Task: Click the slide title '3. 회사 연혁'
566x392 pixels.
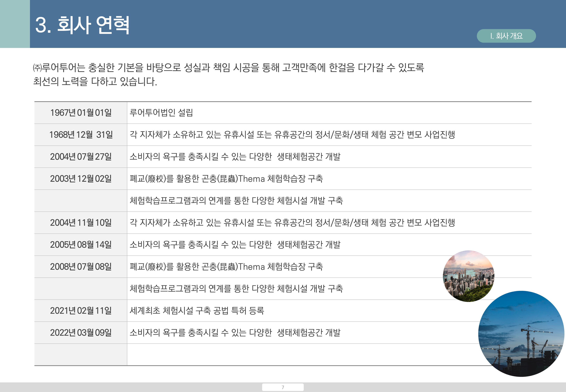Action: [x=82, y=25]
